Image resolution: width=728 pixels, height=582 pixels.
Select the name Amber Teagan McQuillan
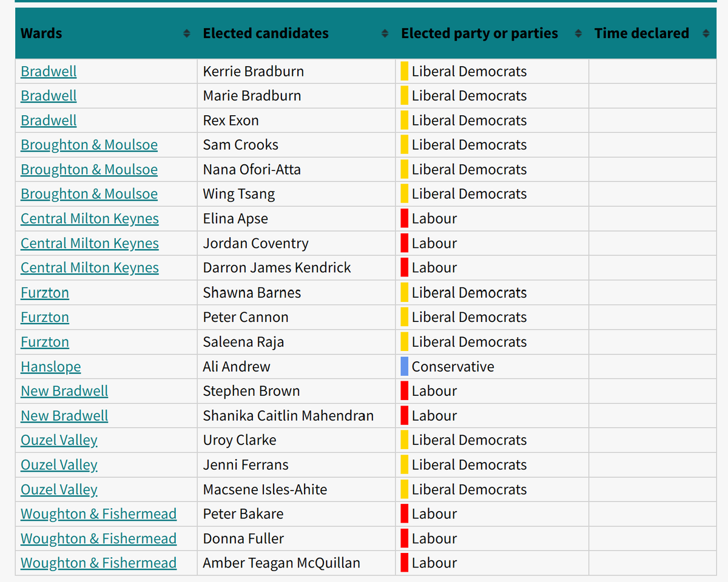click(x=281, y=563)
